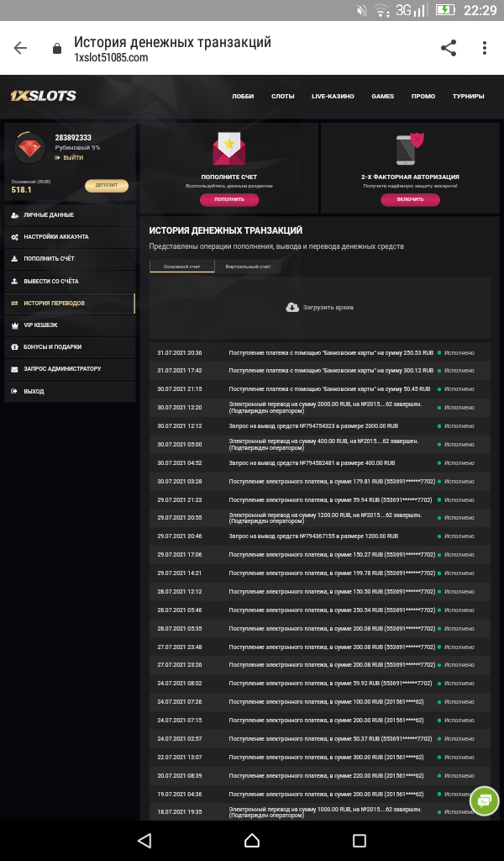
Task: Open ТУРНИРЫ in the top menu
Action: tap(469, 96)
